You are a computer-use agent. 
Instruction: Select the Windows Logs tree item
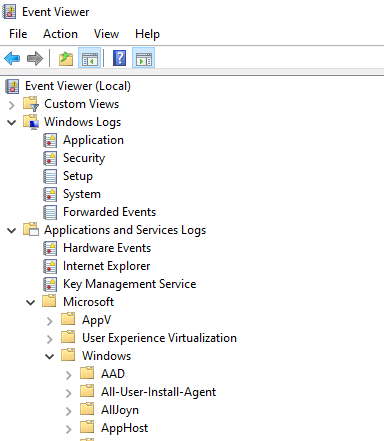(x=82, y=122)
